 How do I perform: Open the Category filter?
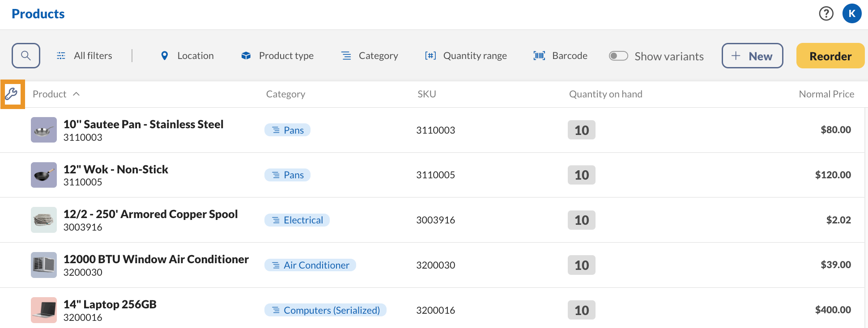click(370, 56)
